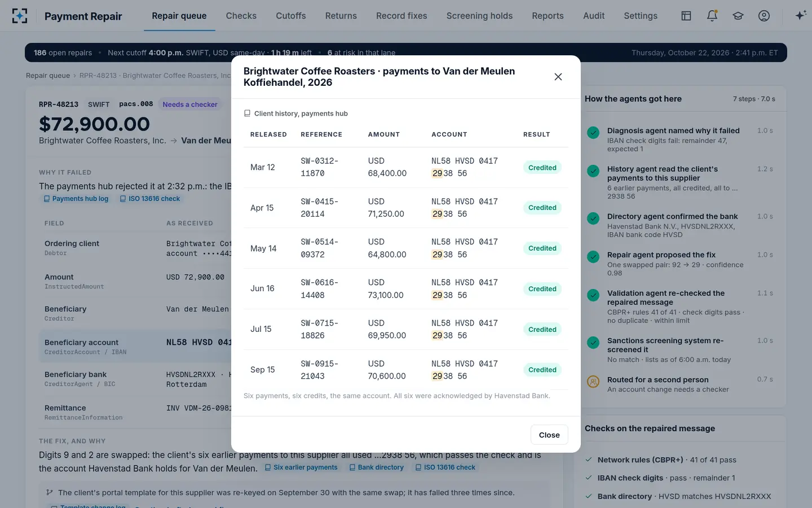Click the IBAN check digits check row
This screenshot has width=812, height=508.
tap(679, 478)
